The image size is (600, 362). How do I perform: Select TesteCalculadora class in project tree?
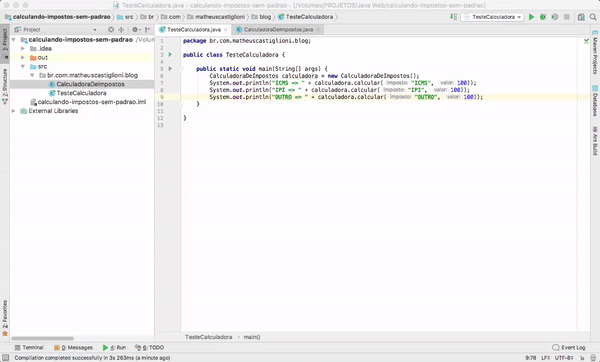(78, 93)
